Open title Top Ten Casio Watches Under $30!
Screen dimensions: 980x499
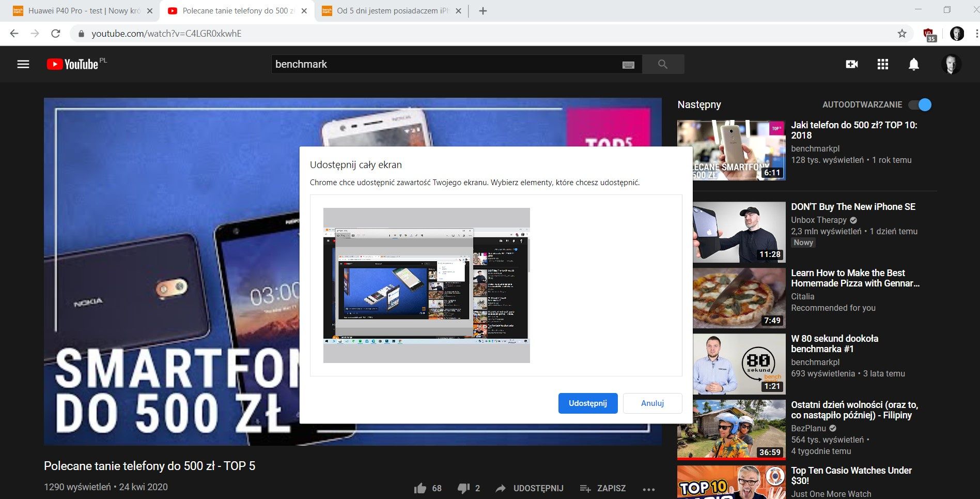point(851,476)
